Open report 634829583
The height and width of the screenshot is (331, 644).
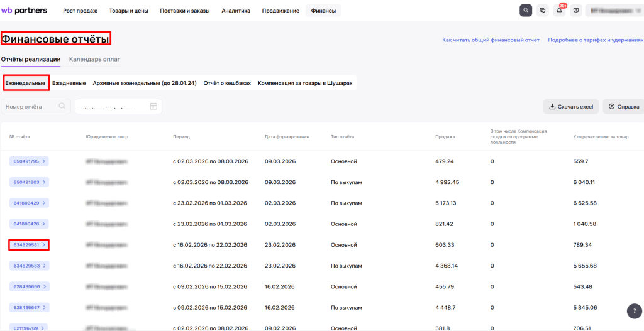point(29,266)
